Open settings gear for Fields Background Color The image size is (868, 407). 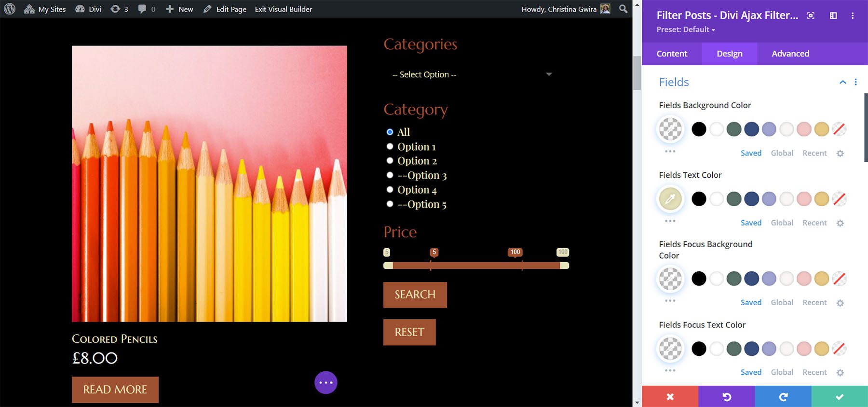(x=840, y=153)
